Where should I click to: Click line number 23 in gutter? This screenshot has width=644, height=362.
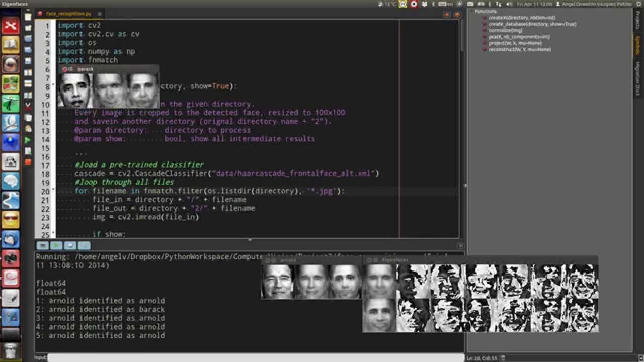46,217
